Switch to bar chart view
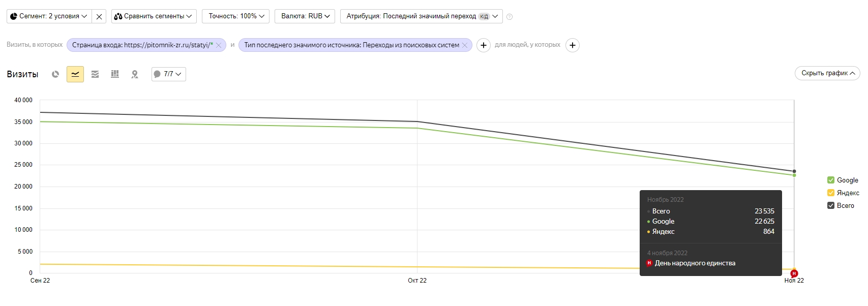Image resolution: width=868 pixels, height=306 pixels. (x=115, y=74)
